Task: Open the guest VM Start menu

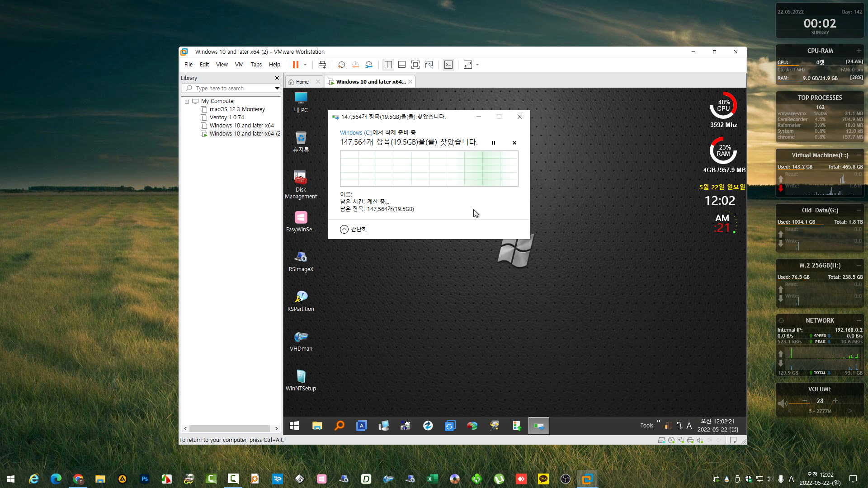Action: tap(294, 426)
